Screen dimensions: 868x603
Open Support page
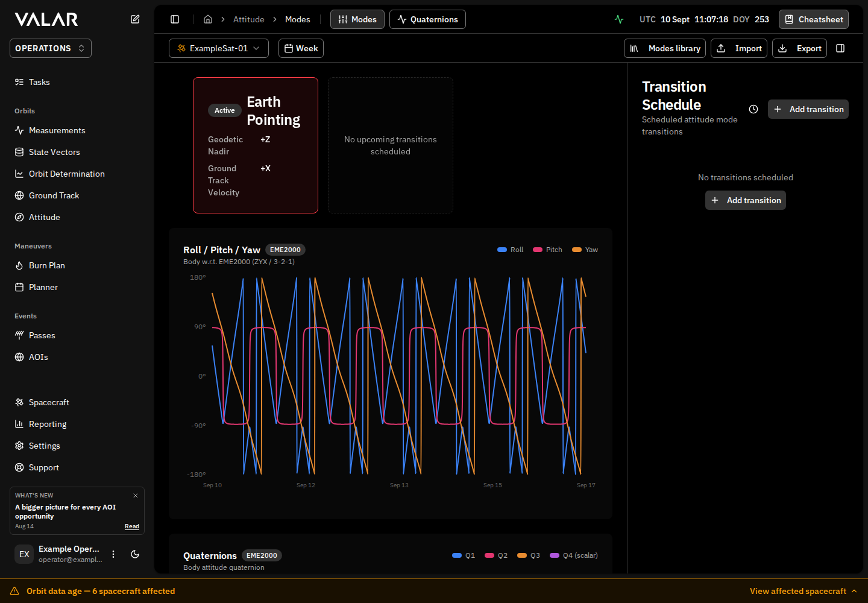point(77,467)
